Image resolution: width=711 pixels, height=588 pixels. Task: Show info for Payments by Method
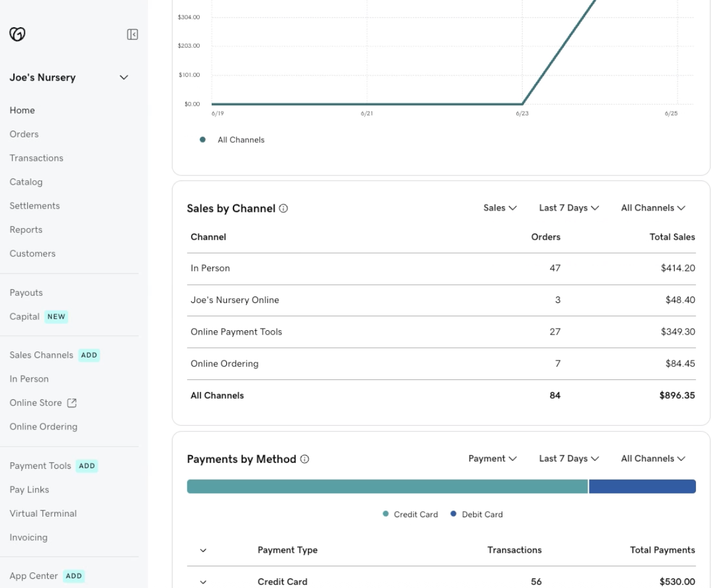click(305, 459)
